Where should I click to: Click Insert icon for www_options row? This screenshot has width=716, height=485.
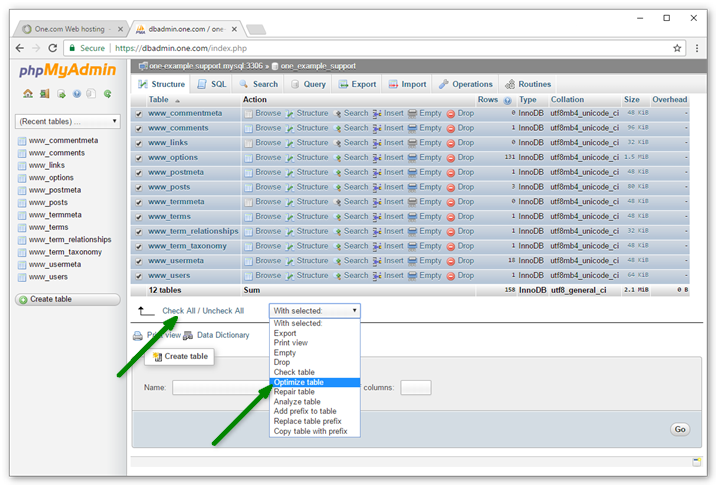tap(377, 158)
